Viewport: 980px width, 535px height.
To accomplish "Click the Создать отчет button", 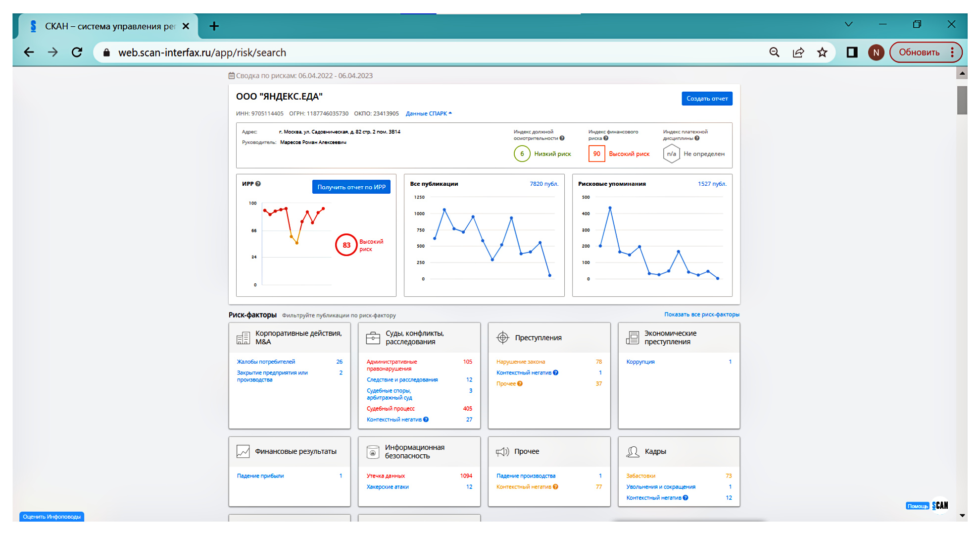I will 707,99.
